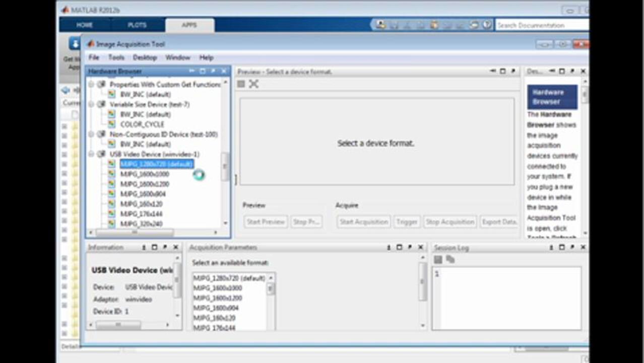Select the COLOR_CYCLE format icon

(112, 124)
